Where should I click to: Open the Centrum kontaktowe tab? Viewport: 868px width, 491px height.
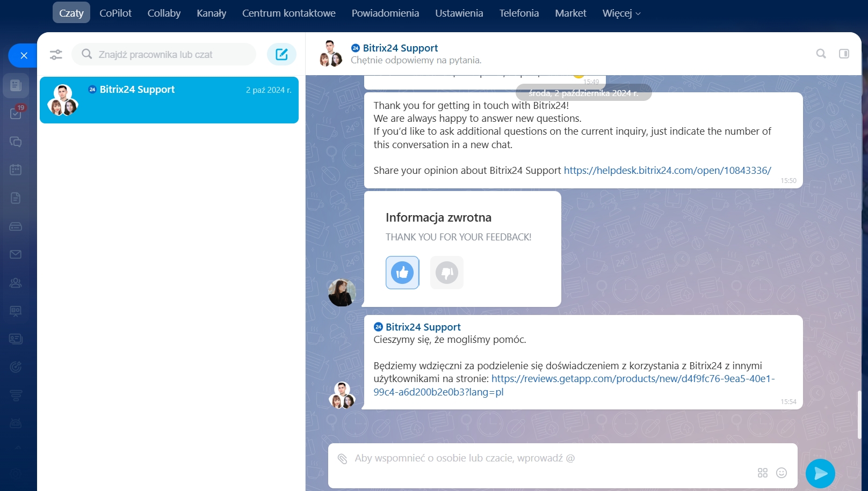pos(289,13)
